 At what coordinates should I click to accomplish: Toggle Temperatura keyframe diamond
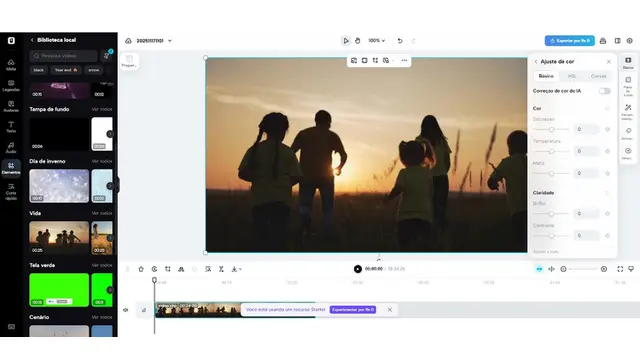(607, 151)
